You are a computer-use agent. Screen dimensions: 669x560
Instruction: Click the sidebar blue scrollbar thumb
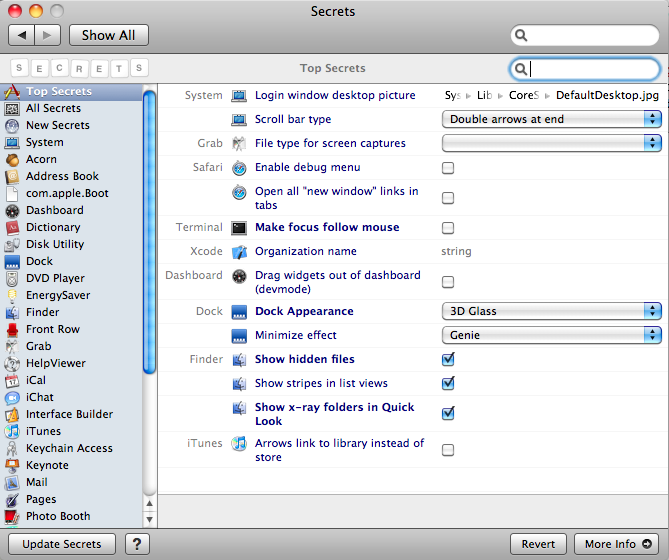click(149, 232)
